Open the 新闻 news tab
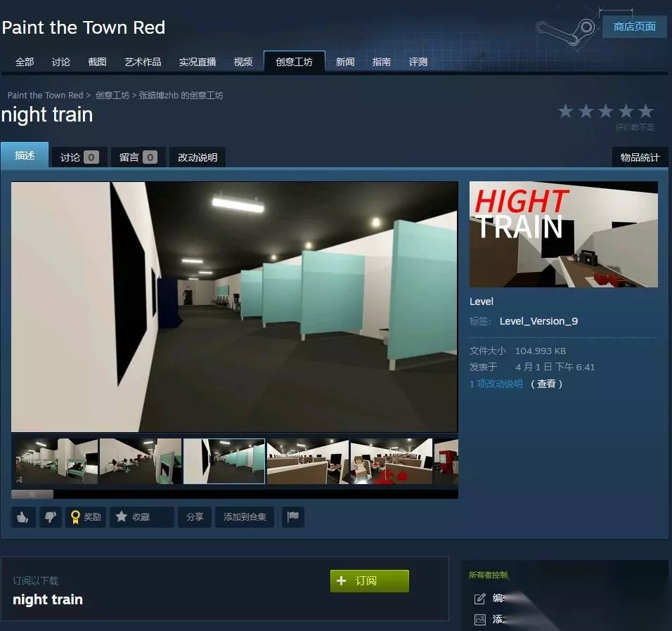Screen dimensions: 672x631 pos(345,62)
